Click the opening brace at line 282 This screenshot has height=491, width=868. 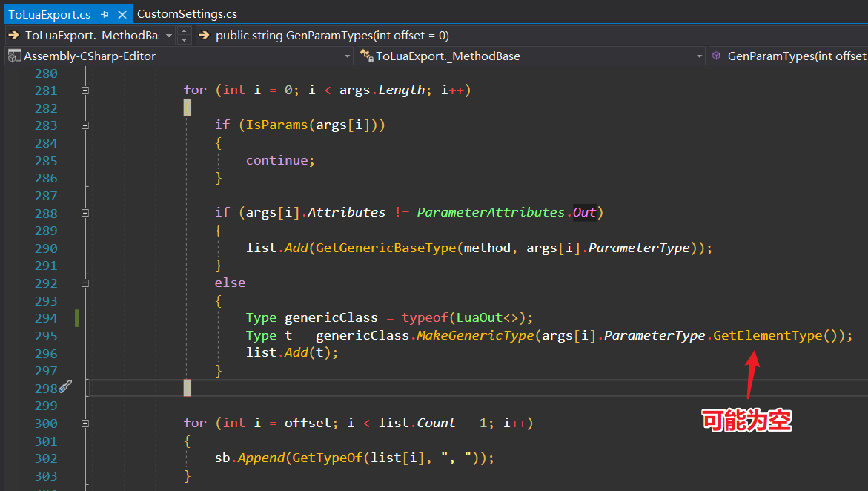point(187,108)
